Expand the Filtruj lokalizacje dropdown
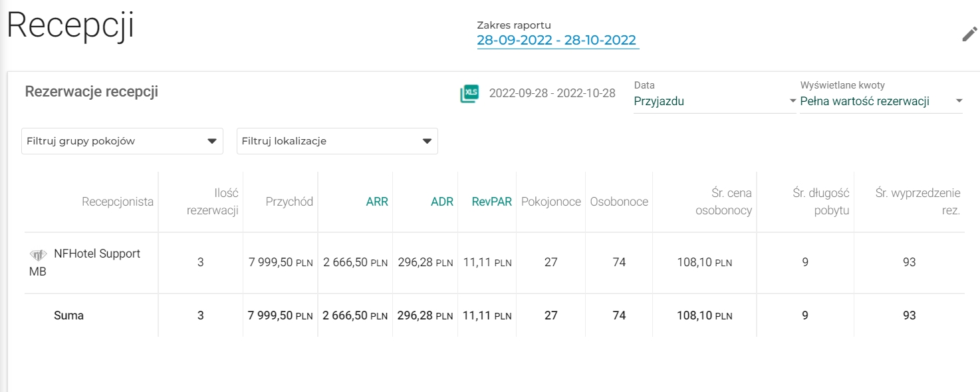 coord(337,141)
